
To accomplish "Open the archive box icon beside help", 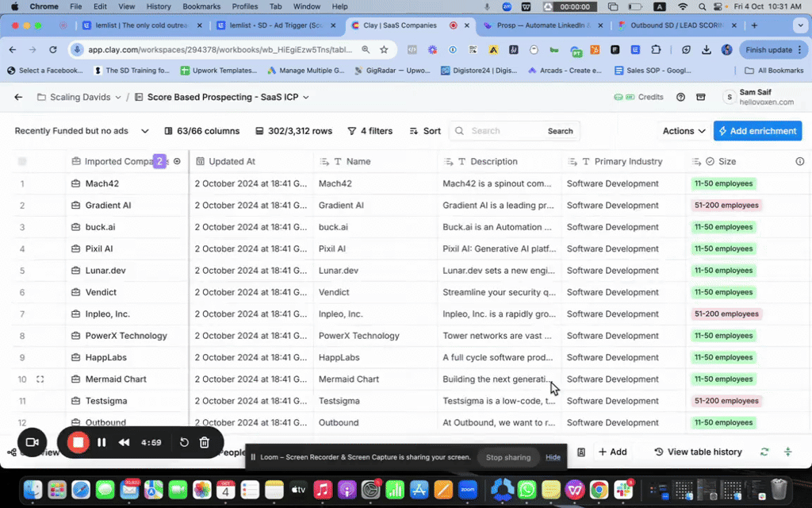I will tap(700, 98).
